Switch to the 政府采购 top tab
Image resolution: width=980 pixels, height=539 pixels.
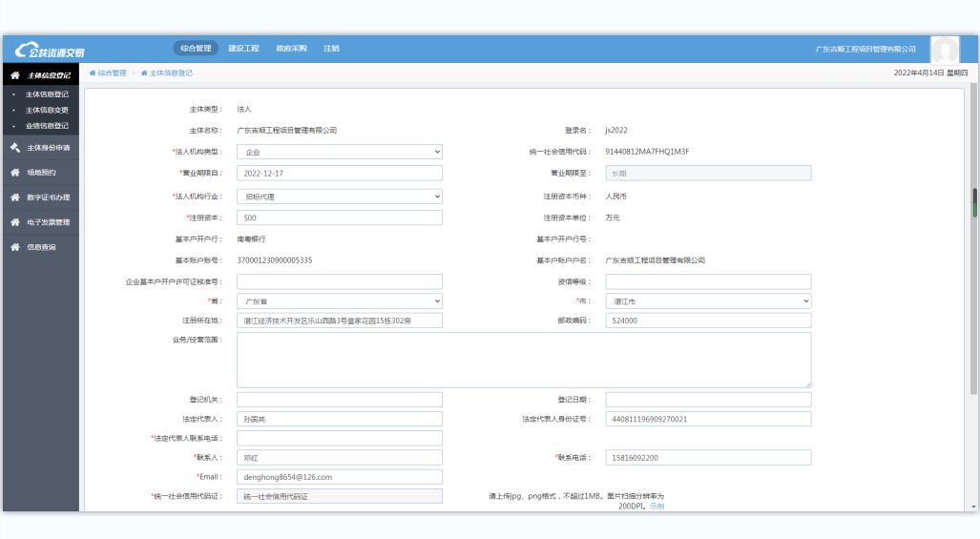[291, 48]
